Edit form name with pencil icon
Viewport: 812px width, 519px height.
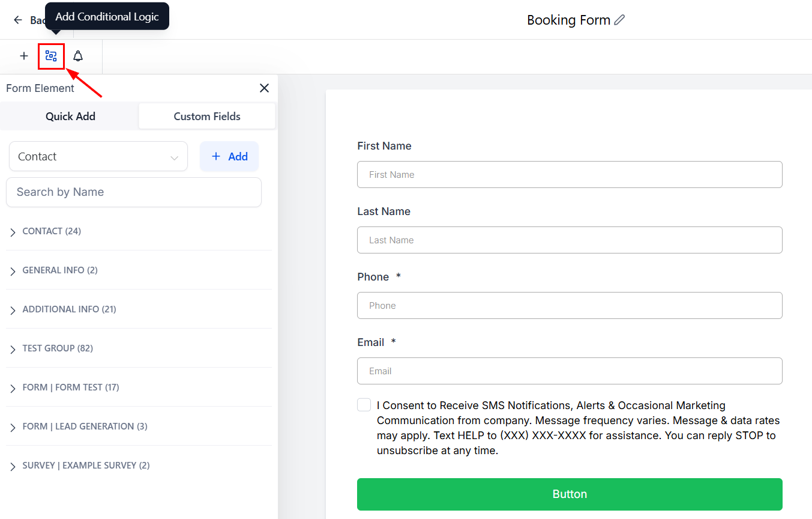point(619,20)
